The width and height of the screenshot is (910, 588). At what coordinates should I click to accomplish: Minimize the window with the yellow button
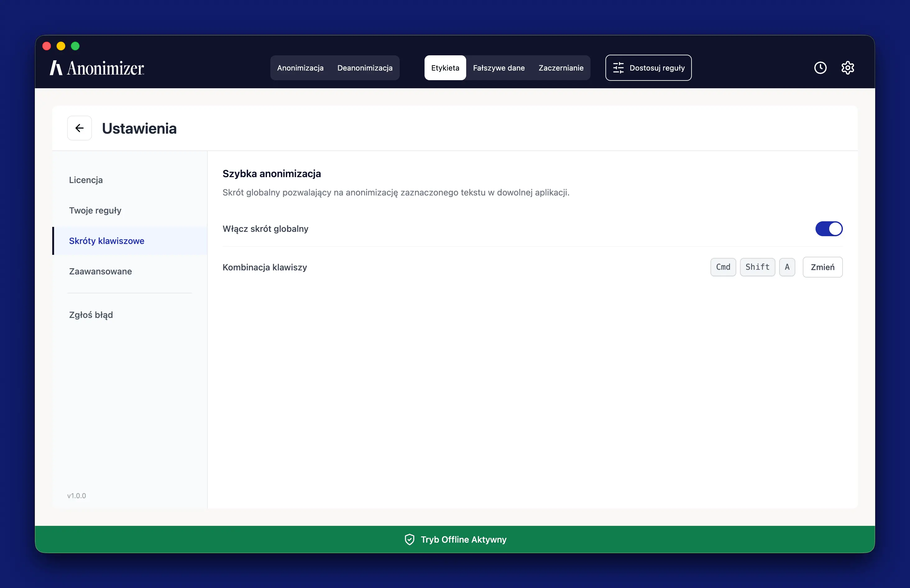(61, 46)
